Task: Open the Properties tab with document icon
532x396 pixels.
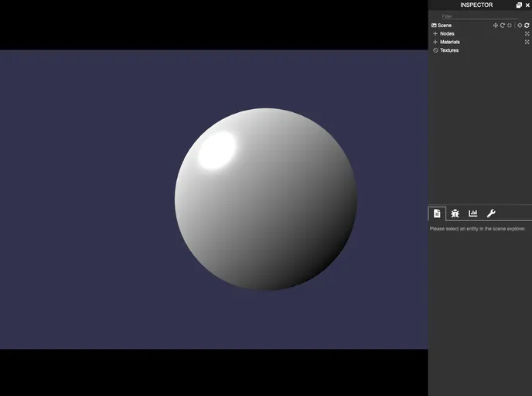Action: pyautogui.click(x=437, y=213)
